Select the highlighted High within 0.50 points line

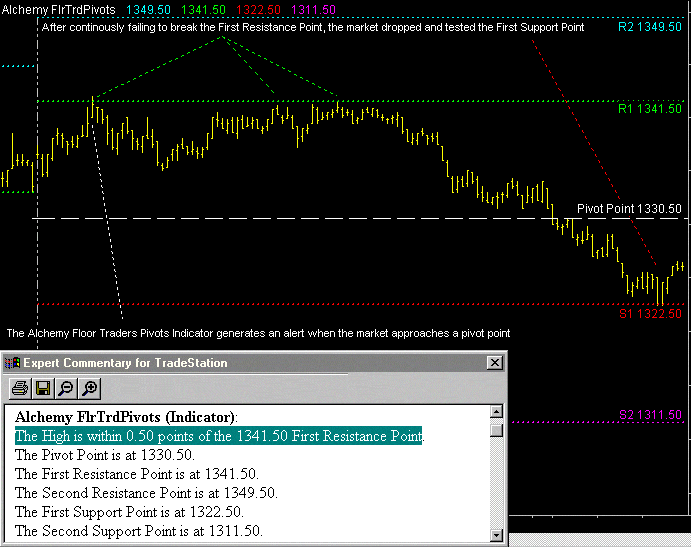(219, 436)
